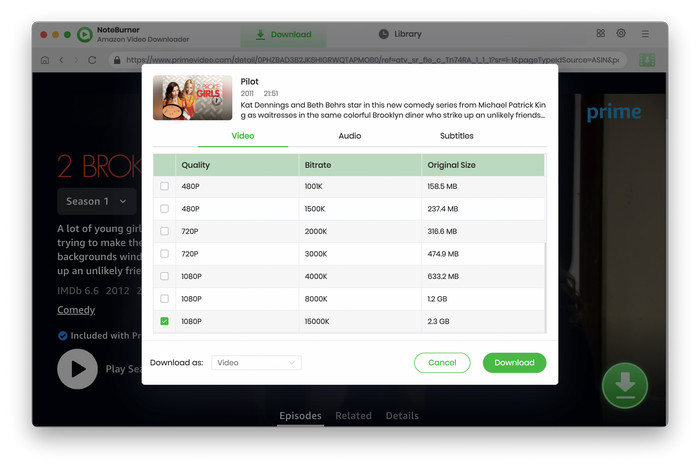Open the hamburger menu icon
Viewport: 700px width, 469px height.
tap(645, 34)
